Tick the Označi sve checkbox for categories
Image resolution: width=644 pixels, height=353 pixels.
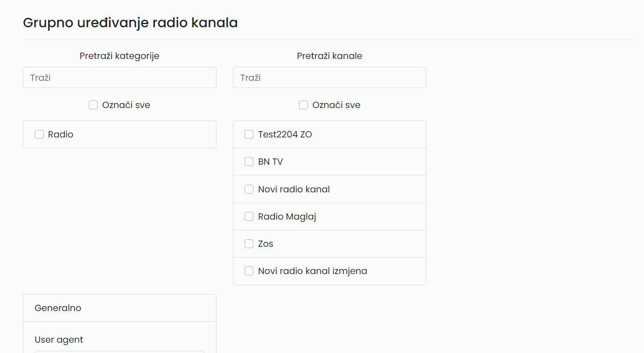[93, 105]
